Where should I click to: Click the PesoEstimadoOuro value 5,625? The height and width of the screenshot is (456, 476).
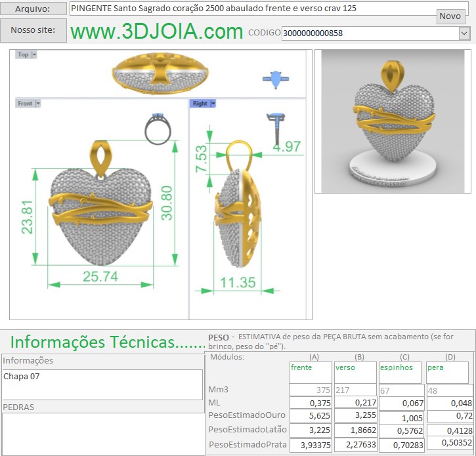coord(311,415)
